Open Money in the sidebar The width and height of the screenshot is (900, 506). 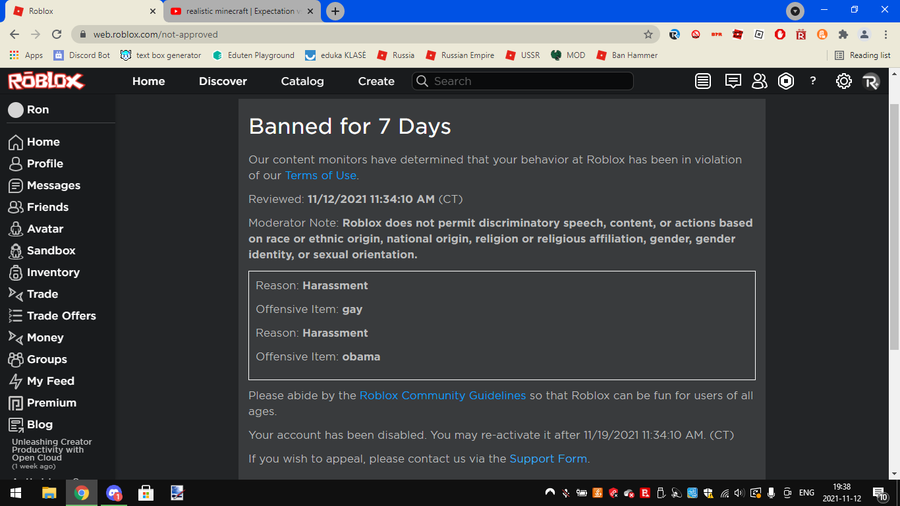pyautogui.click(x=36, y=338)
